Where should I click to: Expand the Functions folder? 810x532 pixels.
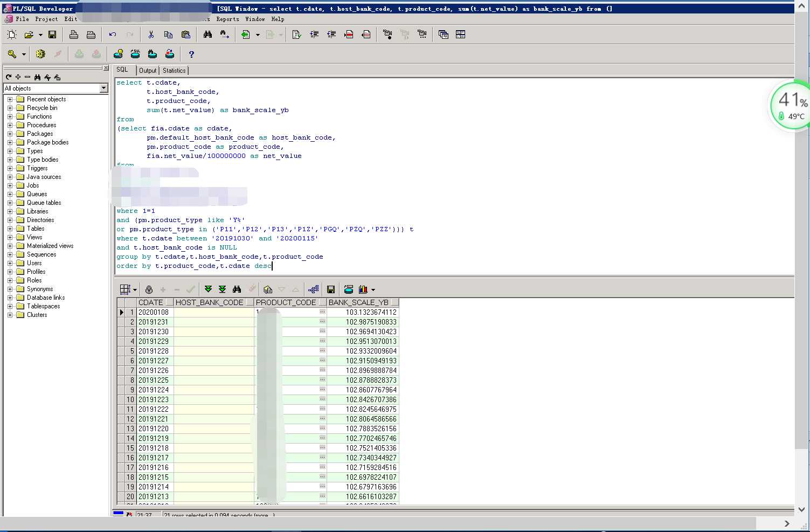coord(10,116)
